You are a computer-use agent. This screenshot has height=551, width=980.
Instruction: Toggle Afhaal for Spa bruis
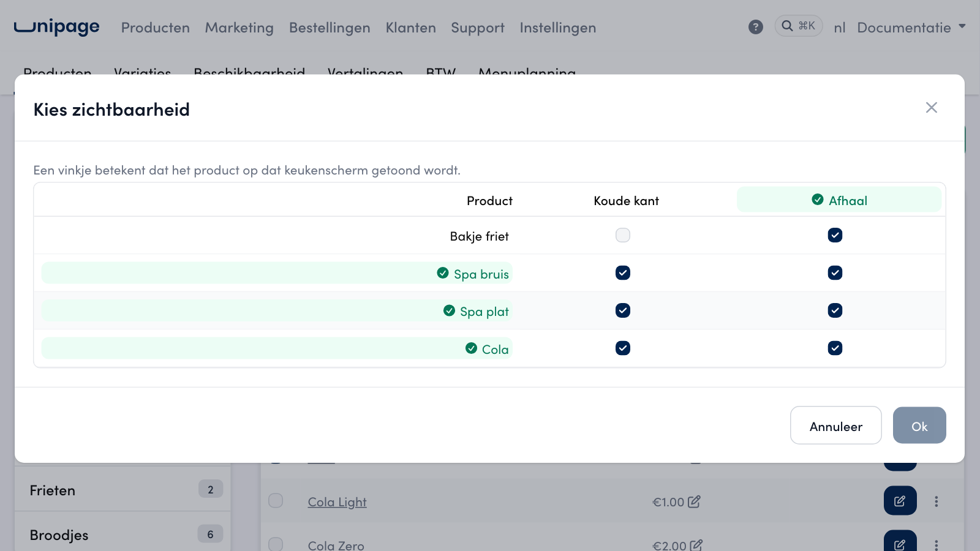point(835,273)
